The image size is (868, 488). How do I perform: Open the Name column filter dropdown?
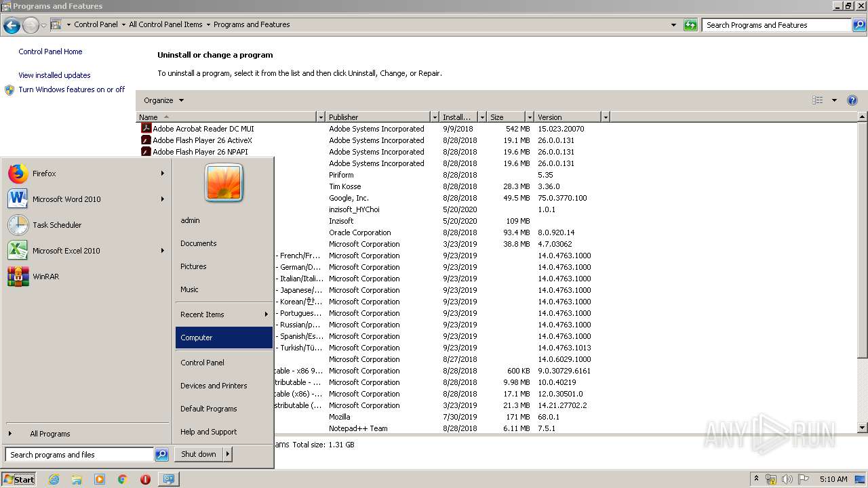321,117
